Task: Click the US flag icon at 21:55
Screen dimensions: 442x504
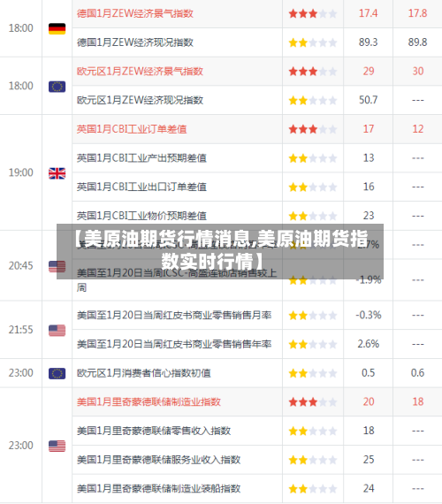Action: point(57,331)
